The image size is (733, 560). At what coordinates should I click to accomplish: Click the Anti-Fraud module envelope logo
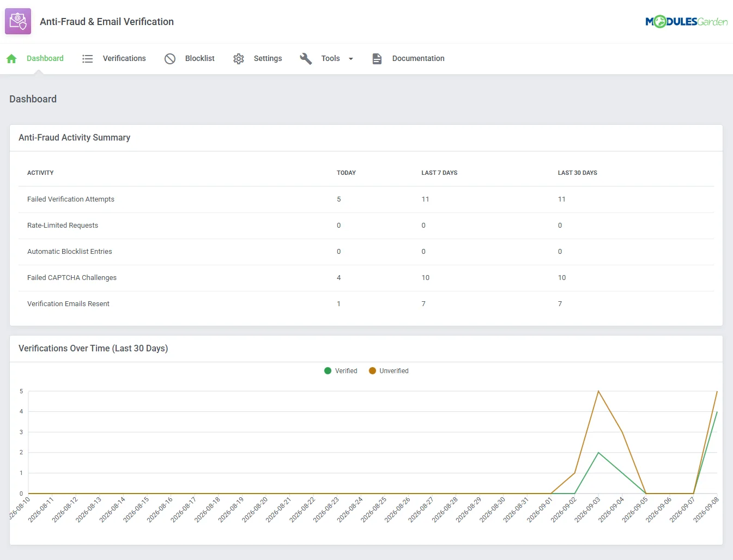point(18,21)
